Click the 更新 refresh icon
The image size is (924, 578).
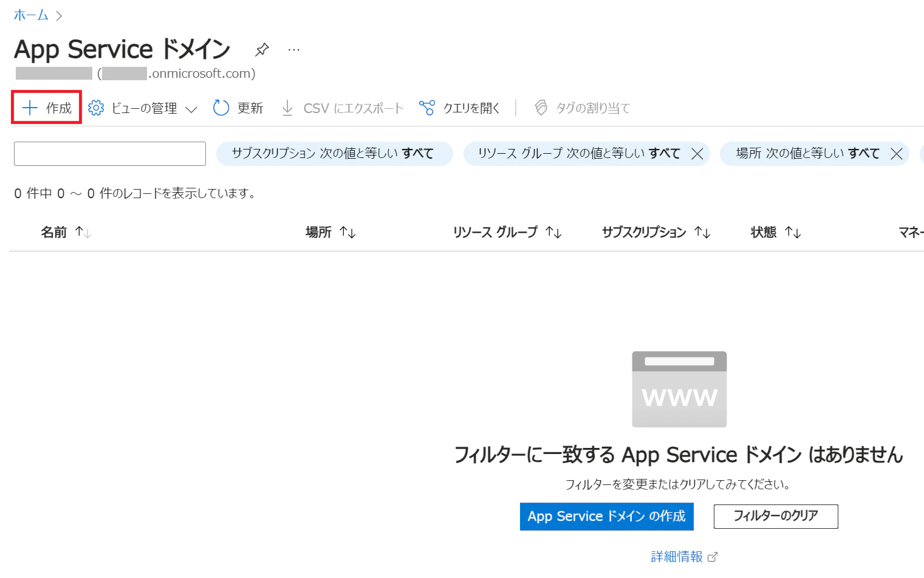[221, 108]
